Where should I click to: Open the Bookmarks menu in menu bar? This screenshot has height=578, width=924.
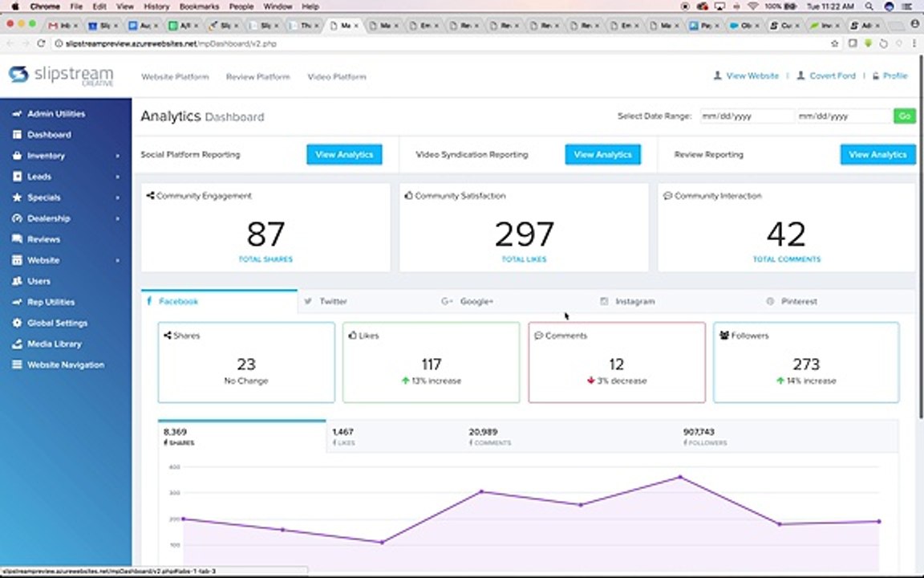coord(200,6)
